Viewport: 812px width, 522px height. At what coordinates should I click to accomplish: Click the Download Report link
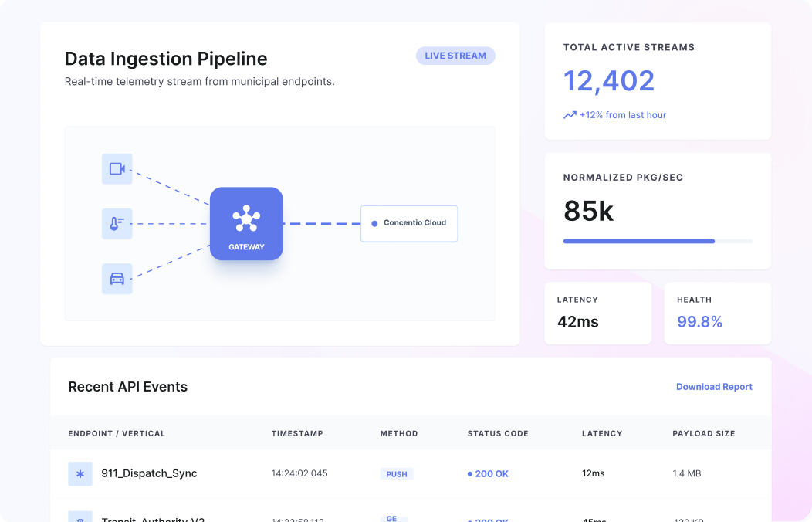click(714, 386)
